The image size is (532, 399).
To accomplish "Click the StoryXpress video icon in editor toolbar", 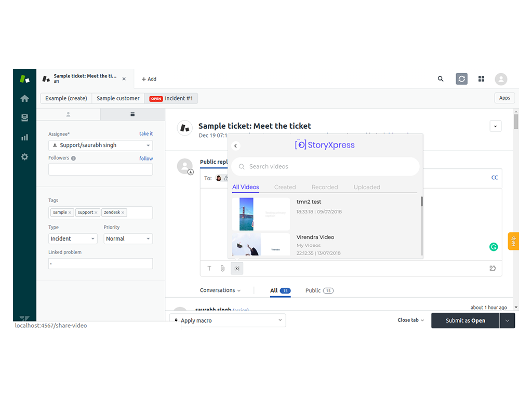I will [237, 269].
